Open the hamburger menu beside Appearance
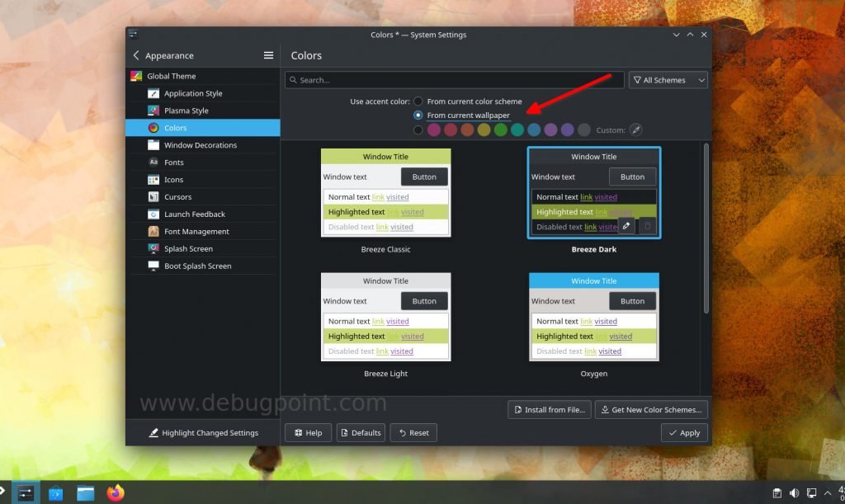Viewport: 845px width, 504px height. point(268,54)
